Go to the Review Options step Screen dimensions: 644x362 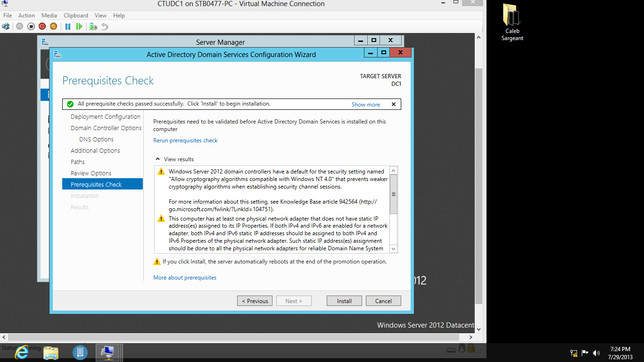point(91,173)
